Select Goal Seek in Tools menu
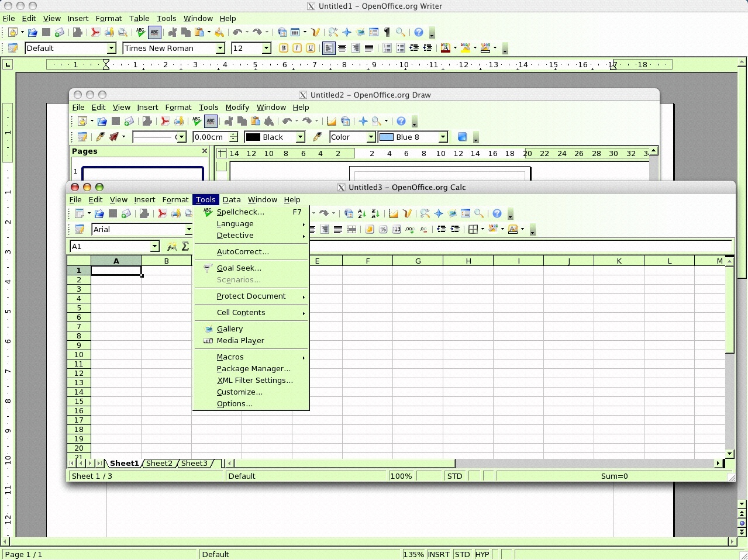The height and width of the screenshot is (560, 748). coord(251,268)
